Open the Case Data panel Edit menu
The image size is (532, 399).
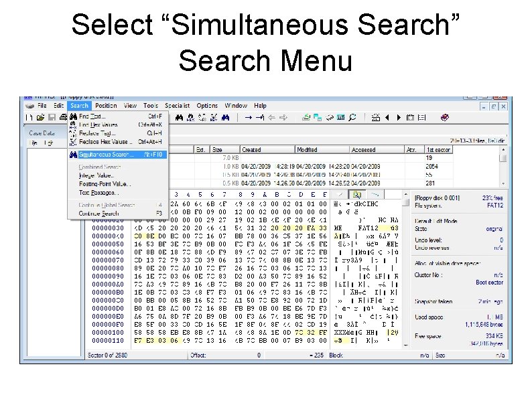point(48,143)
